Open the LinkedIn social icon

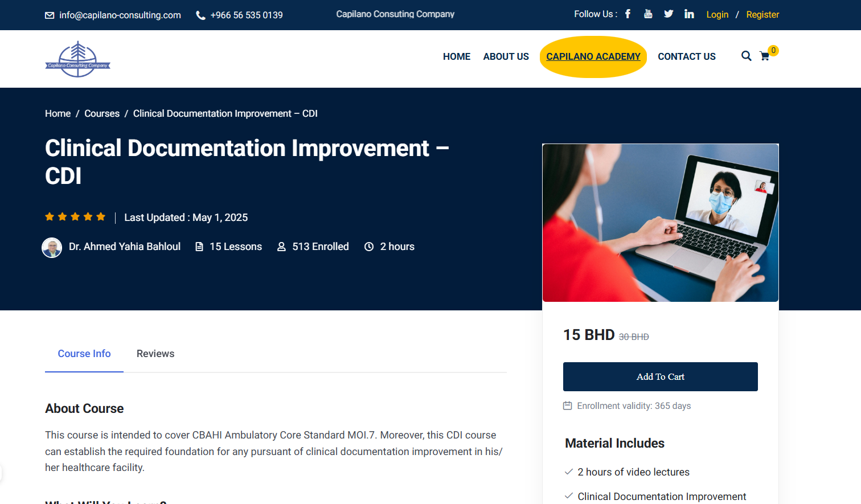[x=689, y=14]
